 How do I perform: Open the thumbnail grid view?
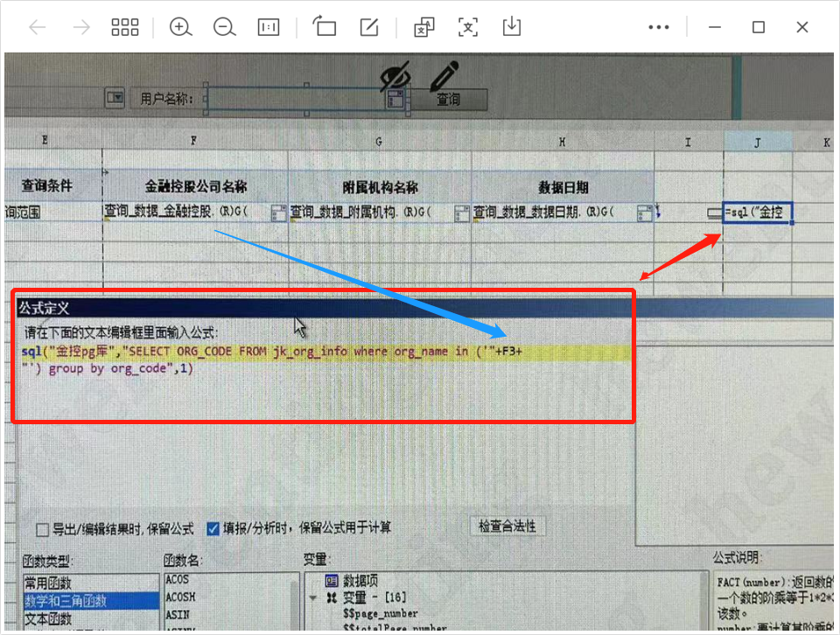coord(125,27)
